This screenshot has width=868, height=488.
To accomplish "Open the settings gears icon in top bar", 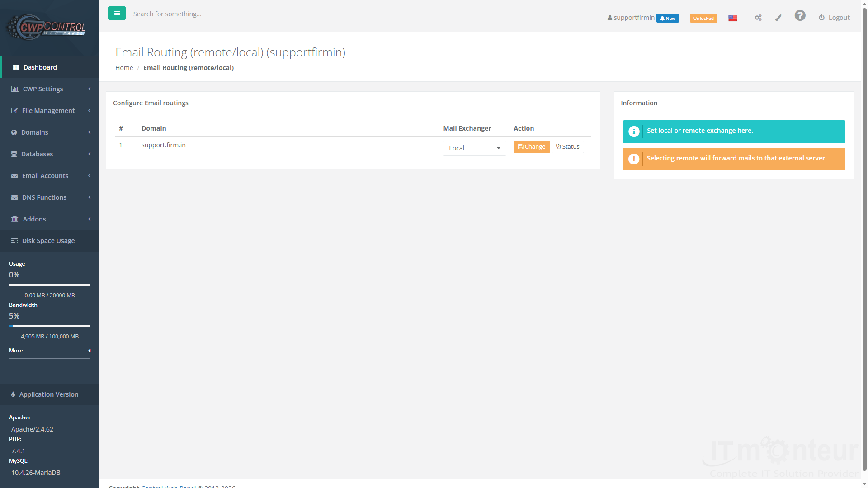I will [758, 18].
